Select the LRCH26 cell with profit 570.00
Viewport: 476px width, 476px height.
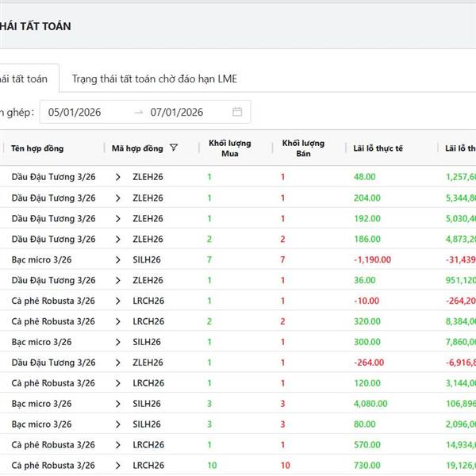(x=148, y=445)
